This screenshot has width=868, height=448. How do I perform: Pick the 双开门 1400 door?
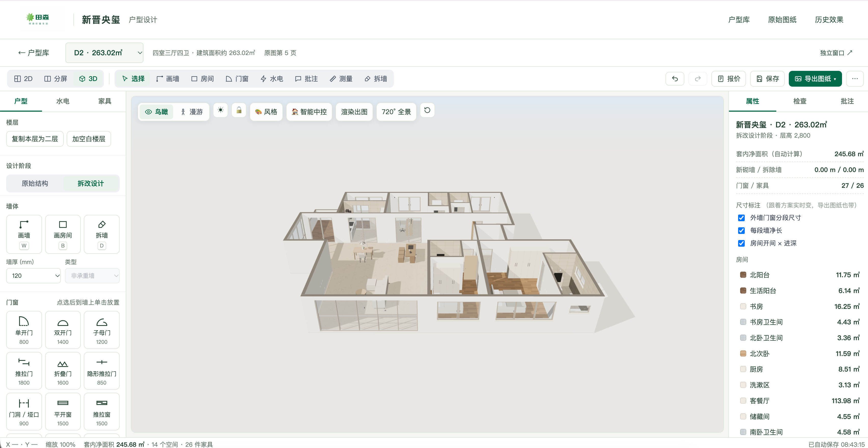[63, 330]
